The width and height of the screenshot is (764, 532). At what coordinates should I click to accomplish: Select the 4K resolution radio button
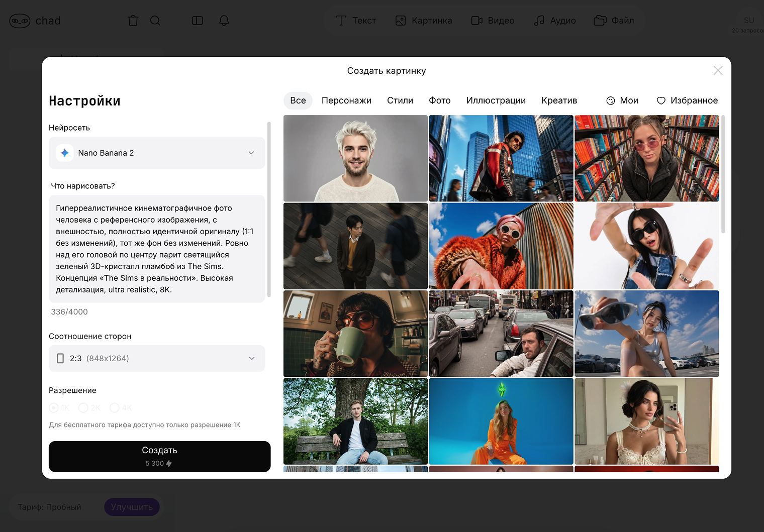pyautogui.click(x=115, y=408)
